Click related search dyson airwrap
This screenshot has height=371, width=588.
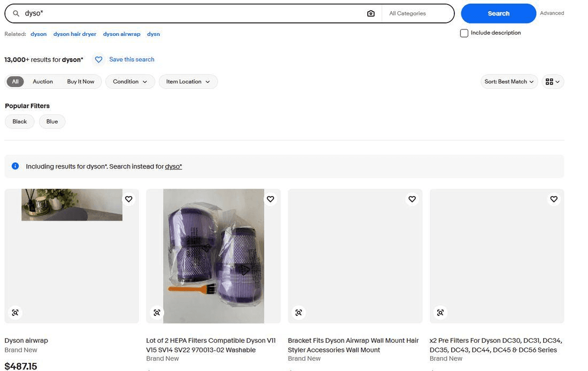tap(121, 34)
